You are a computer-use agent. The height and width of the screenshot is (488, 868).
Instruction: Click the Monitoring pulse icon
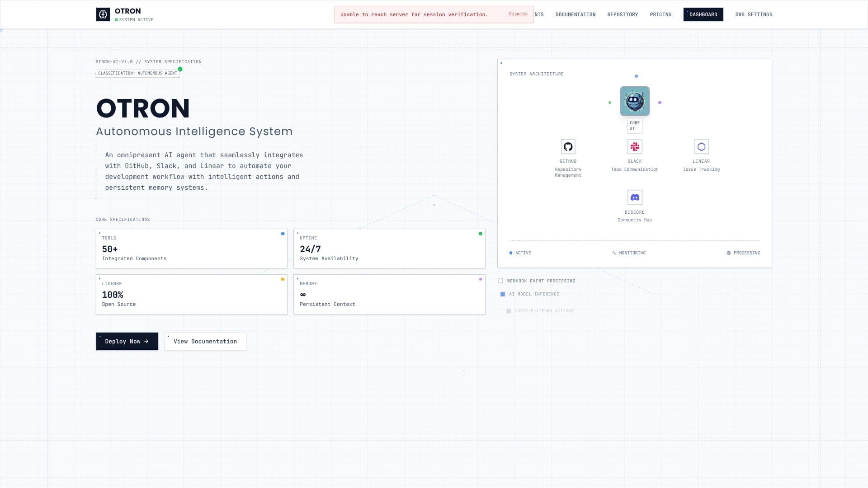pyautogui.click(x=614, y=253)
